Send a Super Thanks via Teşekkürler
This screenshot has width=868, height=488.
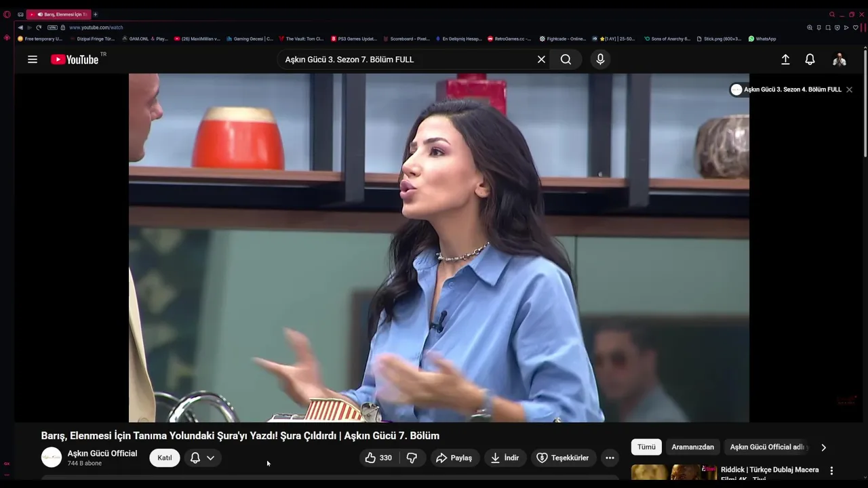562,458
